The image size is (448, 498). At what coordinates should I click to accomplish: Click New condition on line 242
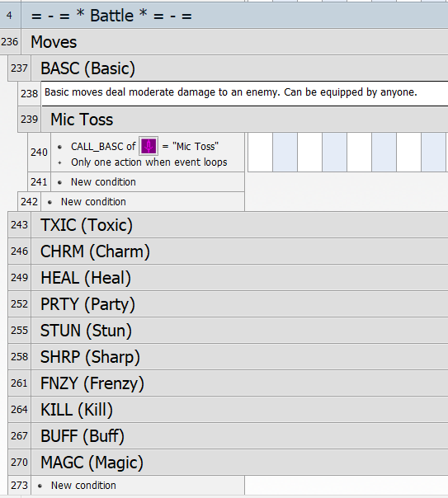click(x=93, y=202)
